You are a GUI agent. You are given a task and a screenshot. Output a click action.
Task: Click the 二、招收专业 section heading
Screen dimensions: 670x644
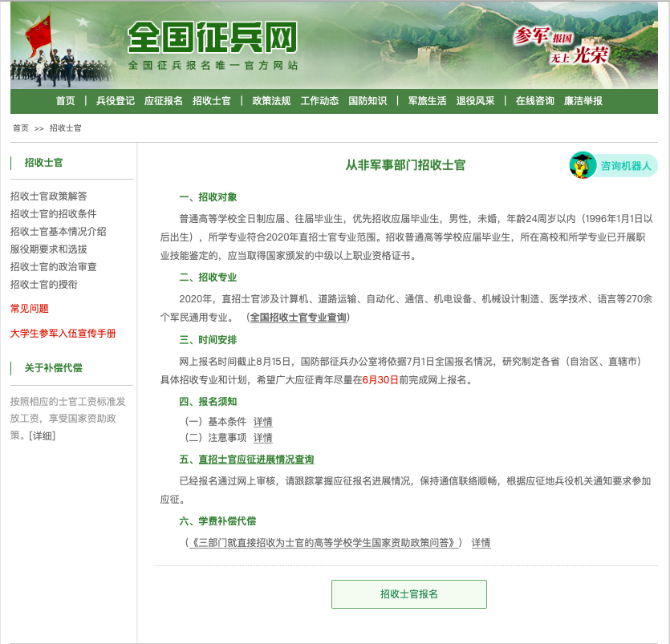click(208, 277)
